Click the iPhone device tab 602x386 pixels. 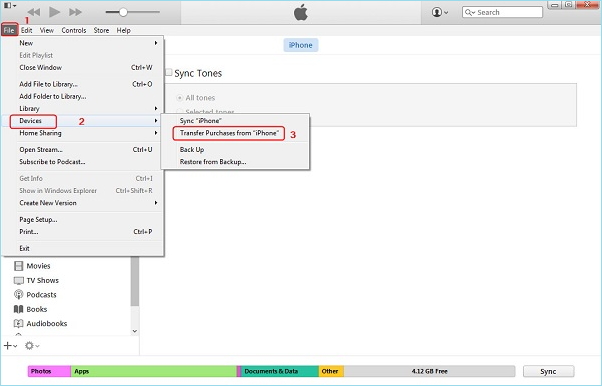[x=301, y=45]
